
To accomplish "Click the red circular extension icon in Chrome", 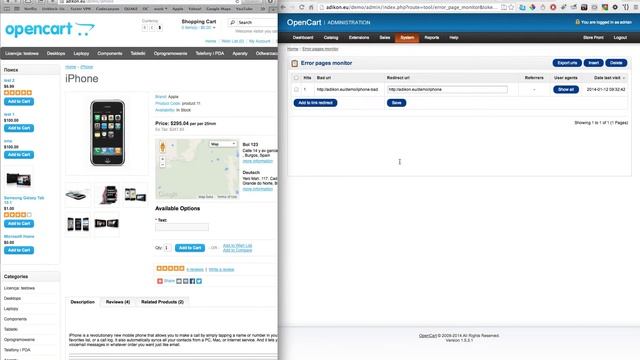I will pyautogui.click(x=553, y=7).
